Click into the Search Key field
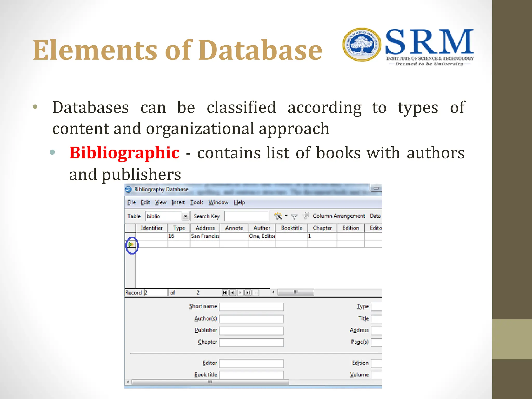This screenshot has width=532, height=399. tap(247, 216)
